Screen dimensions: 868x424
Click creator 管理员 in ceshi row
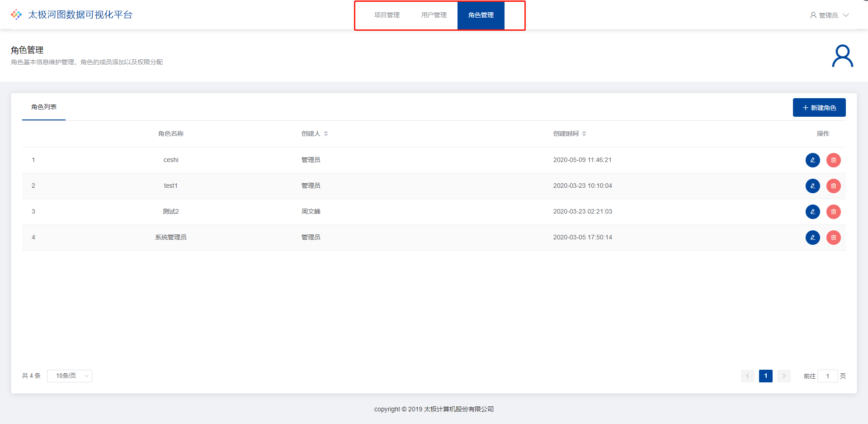[311, 160]
